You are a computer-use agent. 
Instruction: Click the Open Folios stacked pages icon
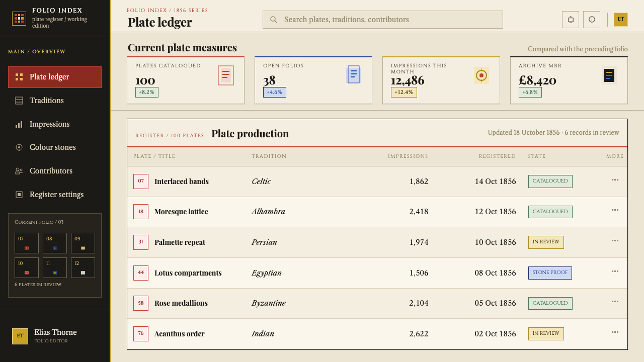click(354, 75)
